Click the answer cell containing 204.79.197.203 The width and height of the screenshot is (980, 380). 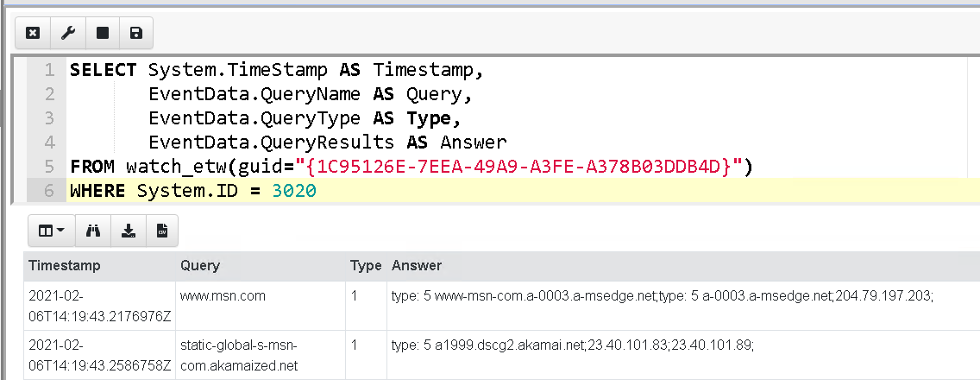tap(663, 296)
